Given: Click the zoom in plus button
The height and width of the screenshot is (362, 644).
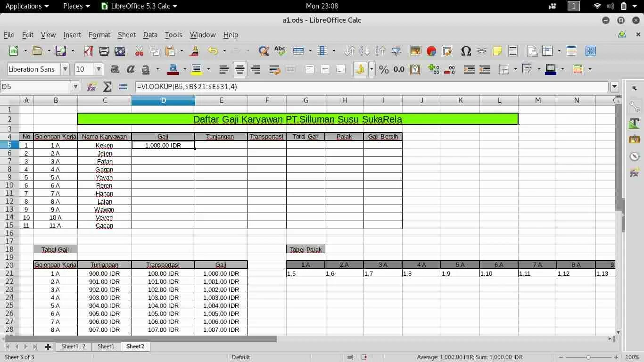Looking at the screenshot, I should click(x=616, y=357).
